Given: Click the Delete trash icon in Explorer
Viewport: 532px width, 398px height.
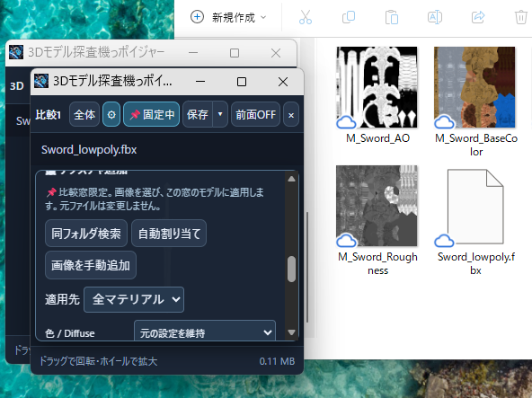Looking at the screenshot, I should pyautogui.click(x=521, y=17).
